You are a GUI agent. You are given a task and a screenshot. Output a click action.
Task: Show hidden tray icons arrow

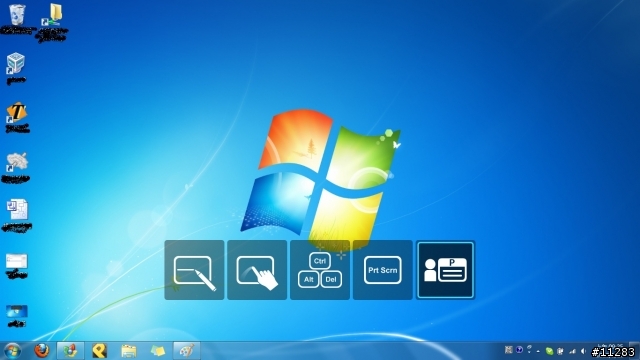tap(538, 351)
